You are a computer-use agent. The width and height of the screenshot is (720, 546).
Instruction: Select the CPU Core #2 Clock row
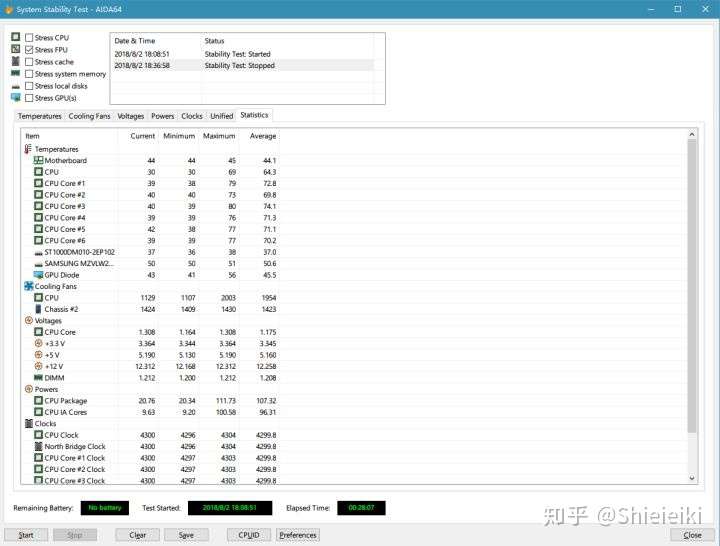(x=152, y=469)
